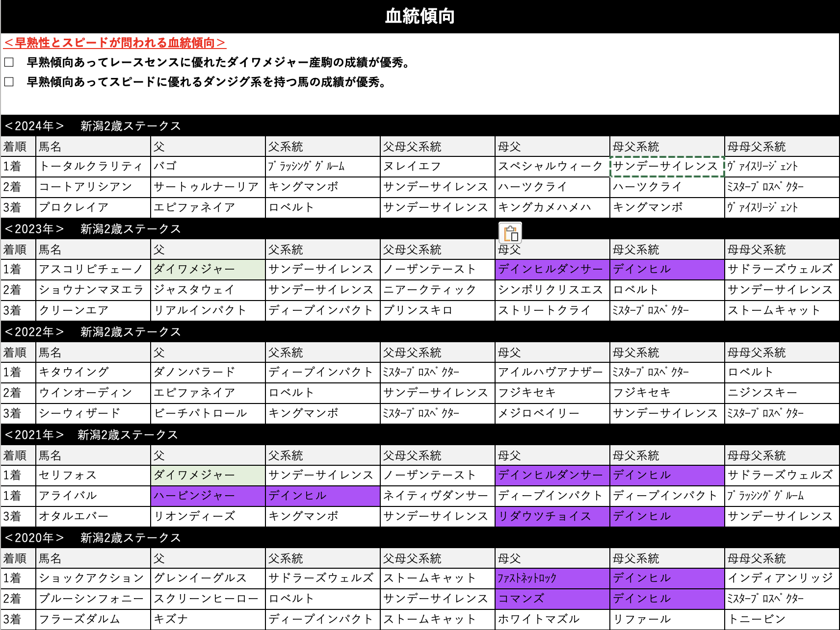Click the cell ニアークティック
This screenshot has height=630, width=840.
click(438, 290)
